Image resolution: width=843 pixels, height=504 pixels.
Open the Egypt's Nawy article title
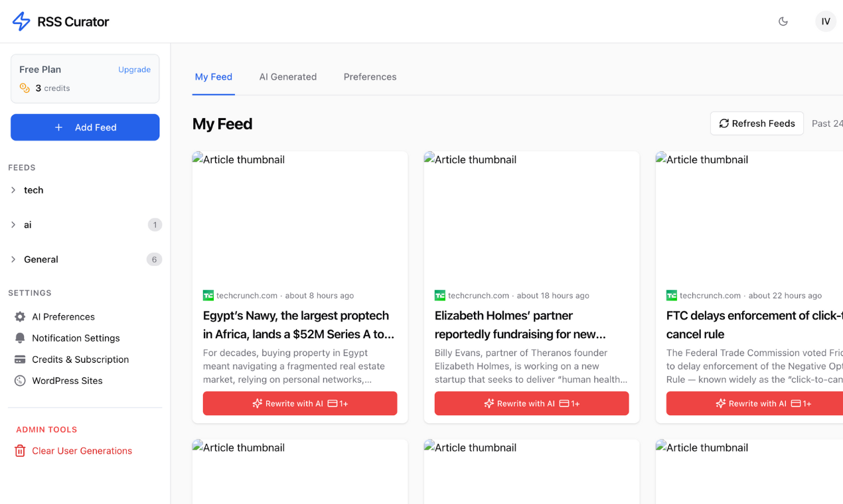pos(299,325)
